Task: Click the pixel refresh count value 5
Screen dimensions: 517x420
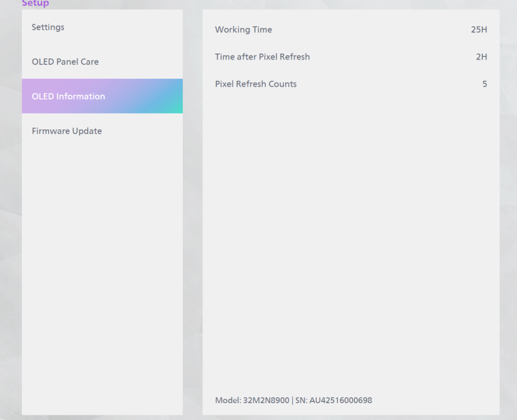Action: tap(485, 84)
